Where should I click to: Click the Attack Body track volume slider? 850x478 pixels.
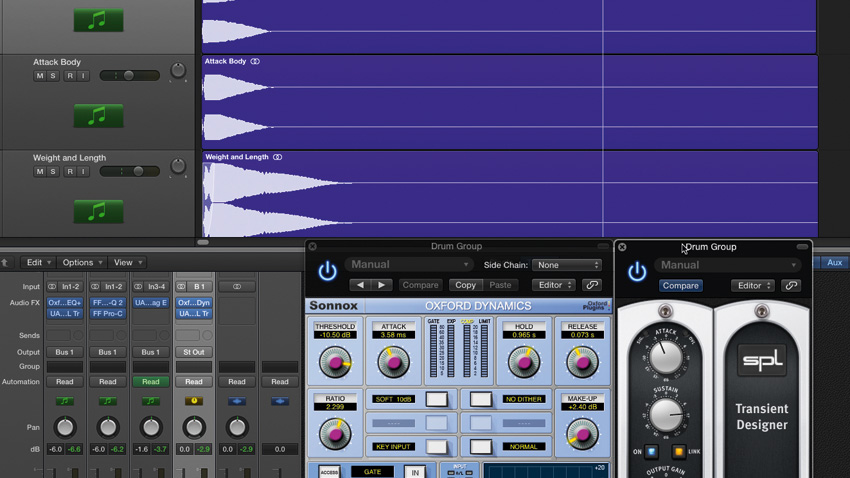[x=130, y=75]
